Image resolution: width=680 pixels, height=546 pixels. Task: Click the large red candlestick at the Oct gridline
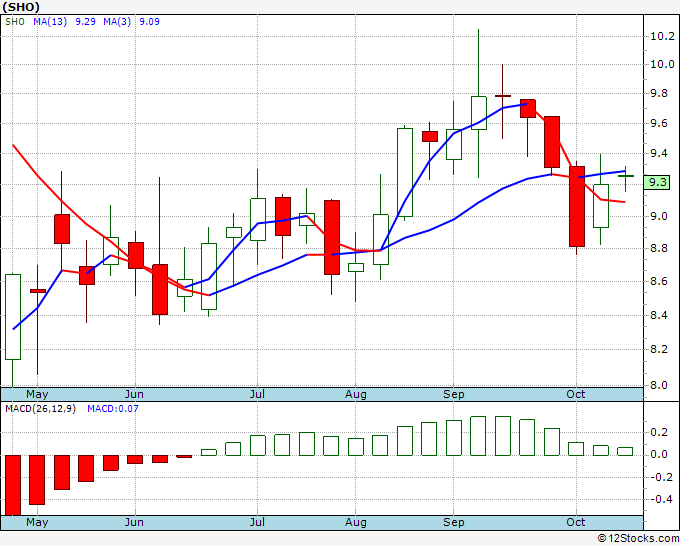(577, 206)
